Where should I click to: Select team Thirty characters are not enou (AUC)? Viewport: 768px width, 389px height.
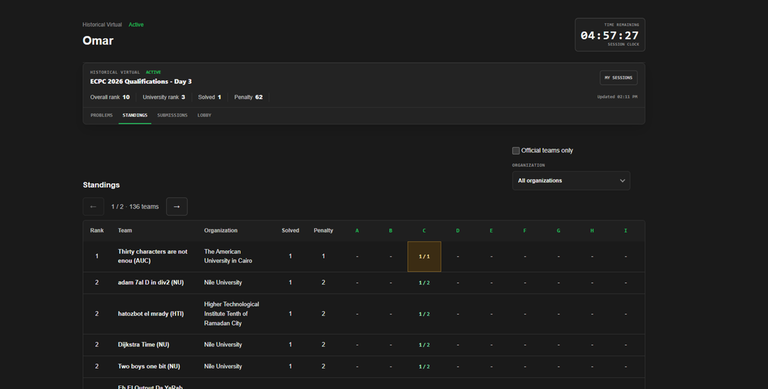pyautogui.click(x=152, y=256)
